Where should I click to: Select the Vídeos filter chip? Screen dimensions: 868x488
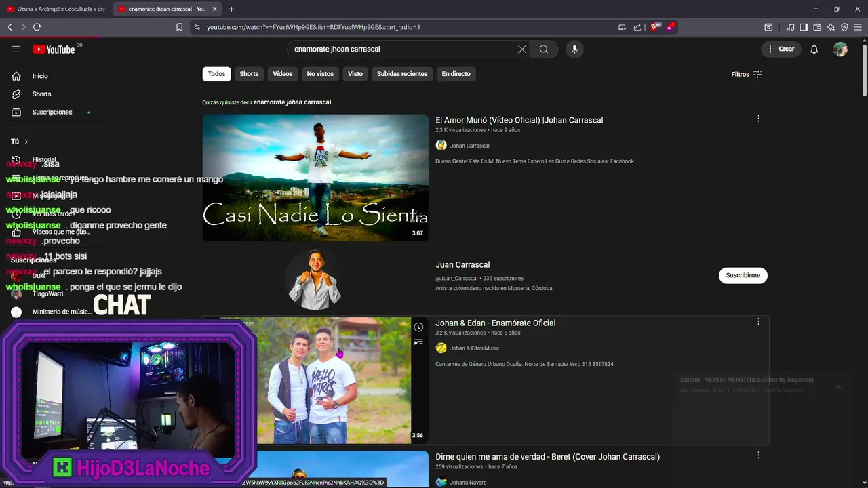[283, 74]
